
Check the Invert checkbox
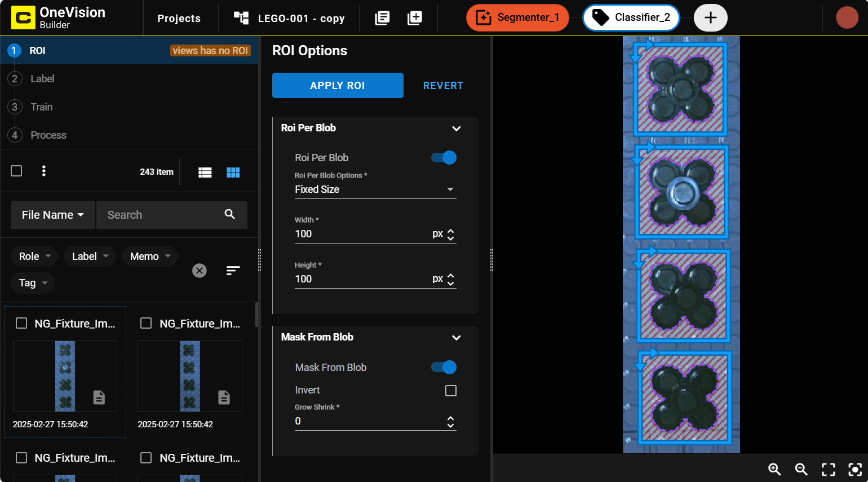coord(451,391)
